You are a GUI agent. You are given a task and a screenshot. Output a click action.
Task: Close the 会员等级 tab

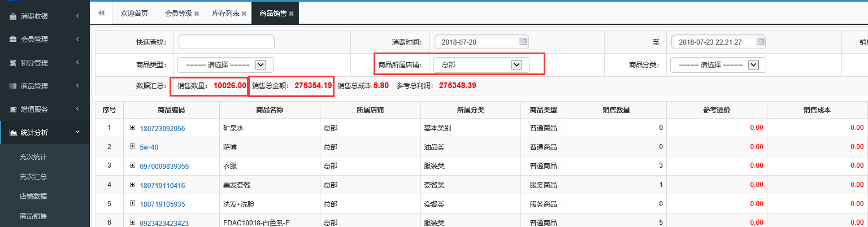pos(197,14)
